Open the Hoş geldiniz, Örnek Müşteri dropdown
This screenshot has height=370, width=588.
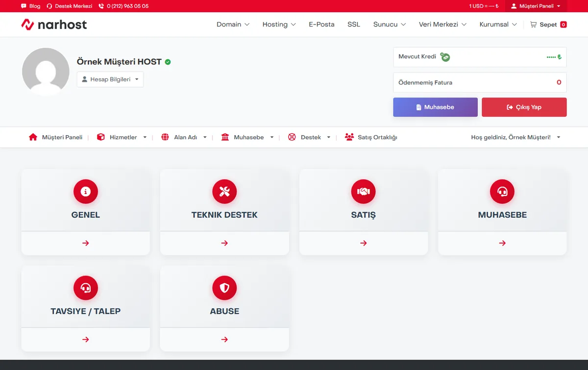516,137
